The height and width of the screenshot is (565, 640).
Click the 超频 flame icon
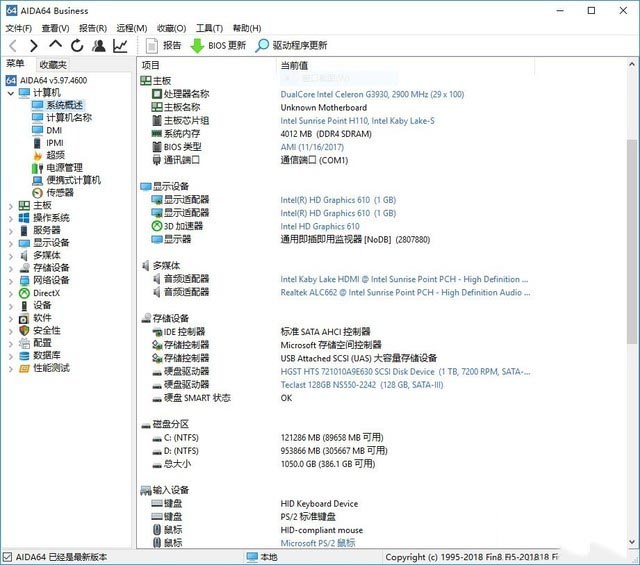[38, 155]
